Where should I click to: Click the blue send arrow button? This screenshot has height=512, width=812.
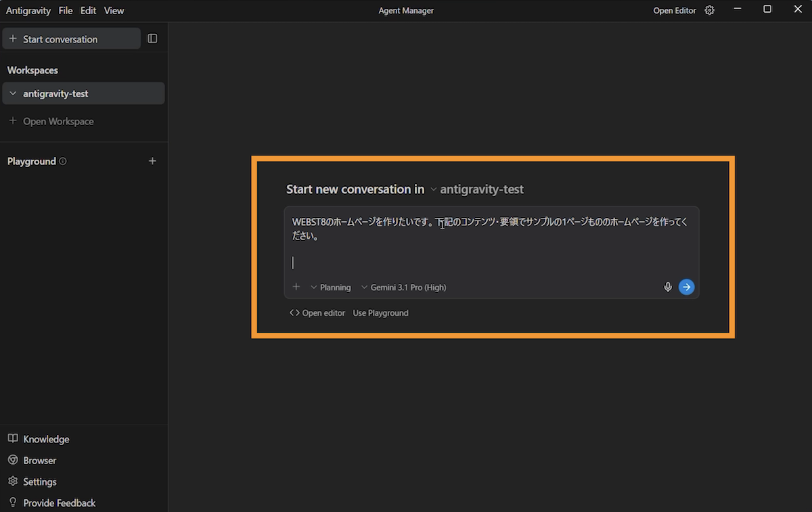[x=686, y=287]
